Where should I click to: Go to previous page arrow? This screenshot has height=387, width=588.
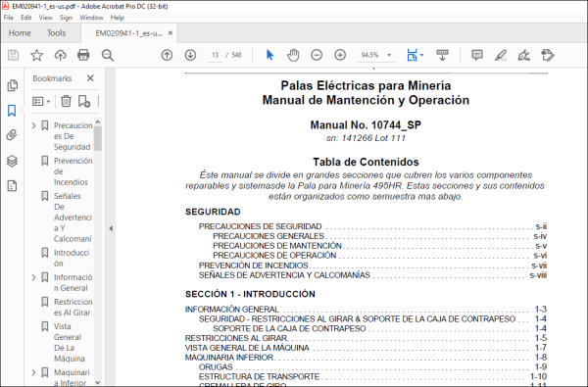[x=167, y=55]
